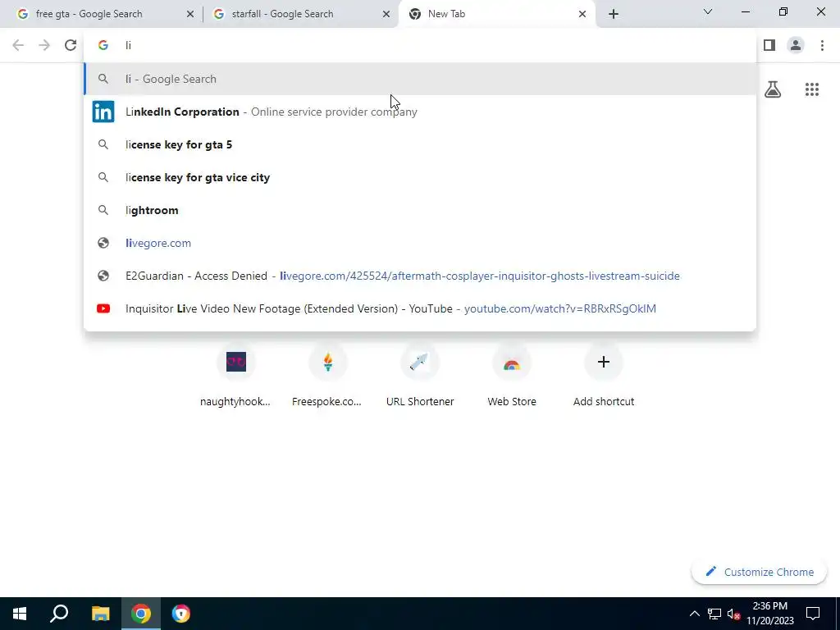840x630 pixels.
Task: Open the Chrome three-dot menu
Action: point(822,45)
